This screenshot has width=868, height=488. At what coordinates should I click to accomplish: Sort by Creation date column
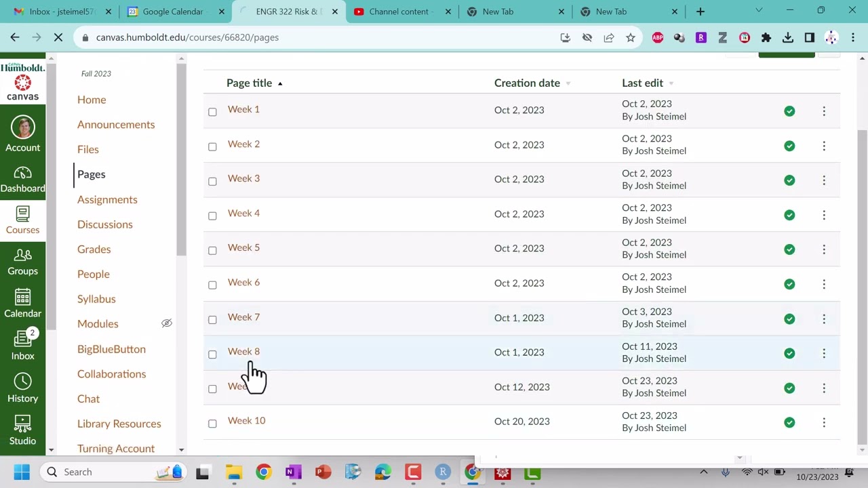point(532,83)
